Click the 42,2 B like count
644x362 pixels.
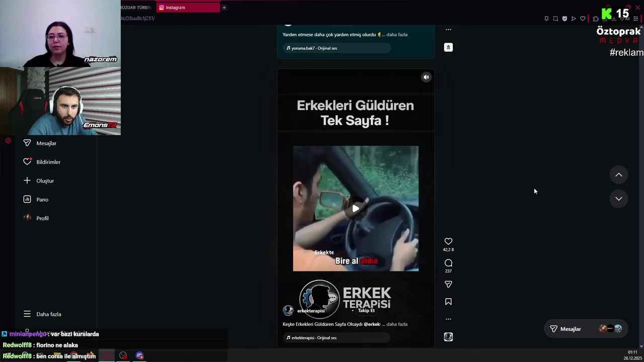[448, 249]
